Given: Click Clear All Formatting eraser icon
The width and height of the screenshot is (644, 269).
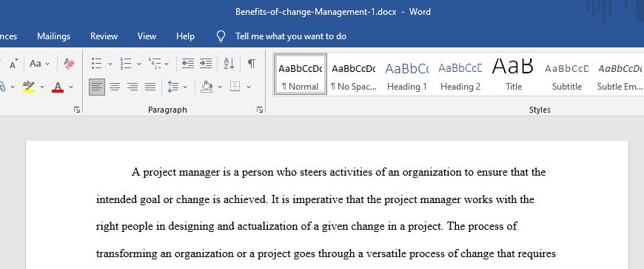Looking at the screenshot, I should 70,63.
